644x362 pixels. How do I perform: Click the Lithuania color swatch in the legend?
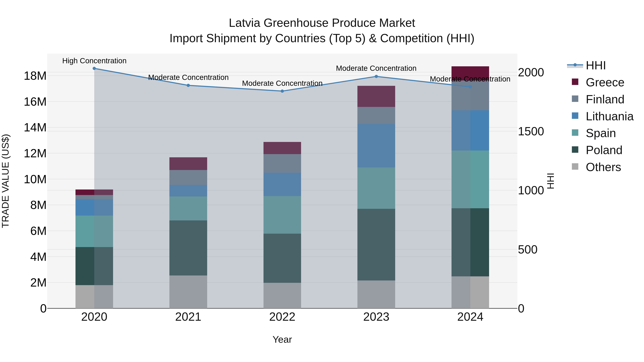point(575,116)
